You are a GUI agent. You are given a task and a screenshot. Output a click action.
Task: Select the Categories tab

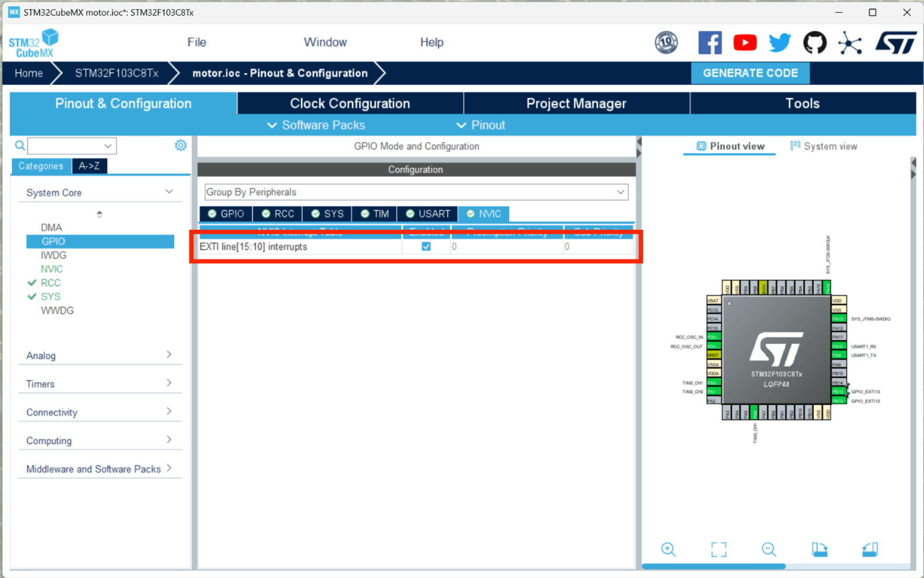[x=41, y=166]
